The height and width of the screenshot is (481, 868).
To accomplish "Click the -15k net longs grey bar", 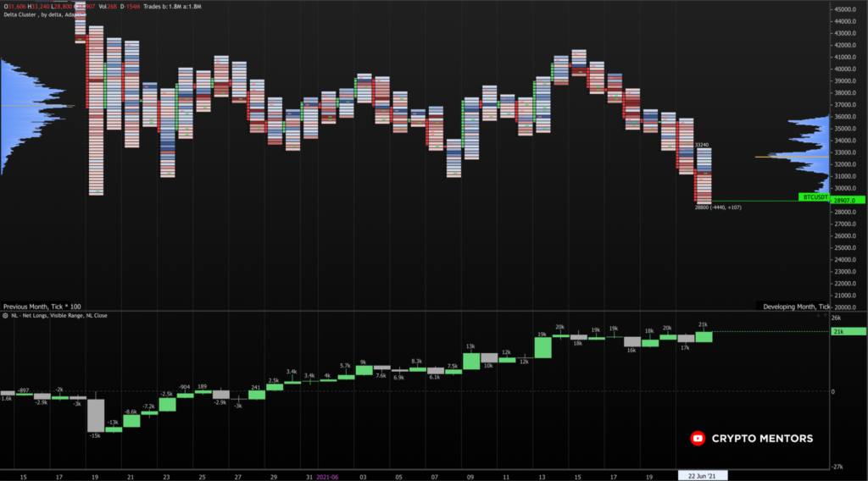I will tap(96, 414).
